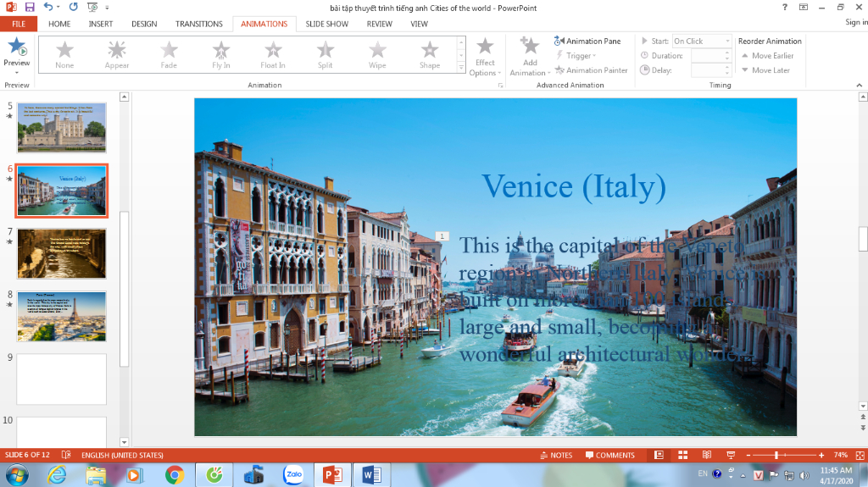The width and height of the screenshot is (868, 487).
Task: Open Effect Options
Action: coord(485,57)
